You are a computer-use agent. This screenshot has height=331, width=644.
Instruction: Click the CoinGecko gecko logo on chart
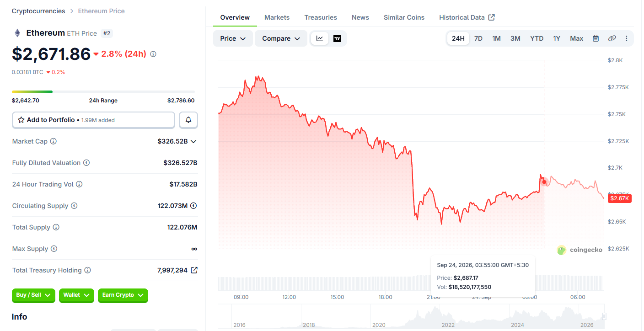pos(562,250)
